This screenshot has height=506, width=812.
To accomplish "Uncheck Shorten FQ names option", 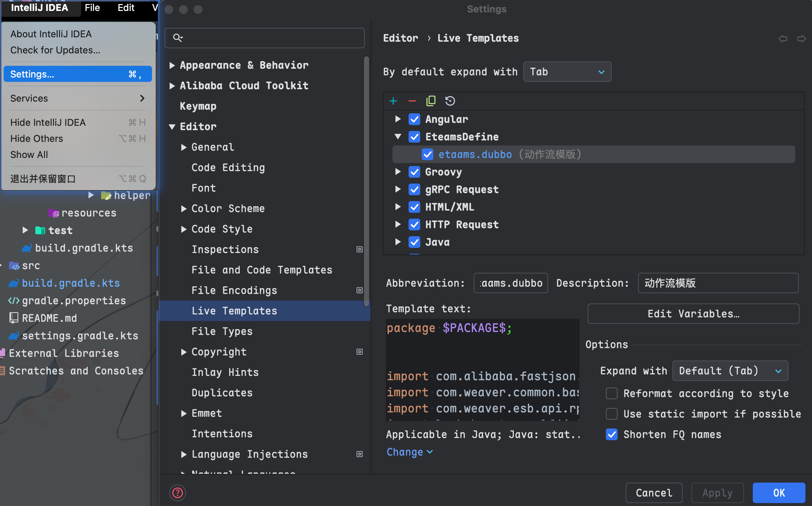I will pyautogui.click(x=612, y=434).
